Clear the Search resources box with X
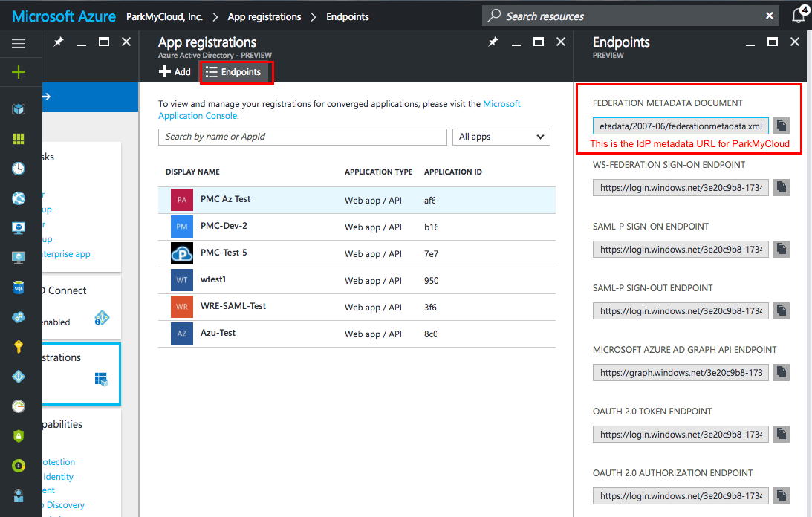Image resolution: width=812 pixels, height=517 pixels. (770, 16)
